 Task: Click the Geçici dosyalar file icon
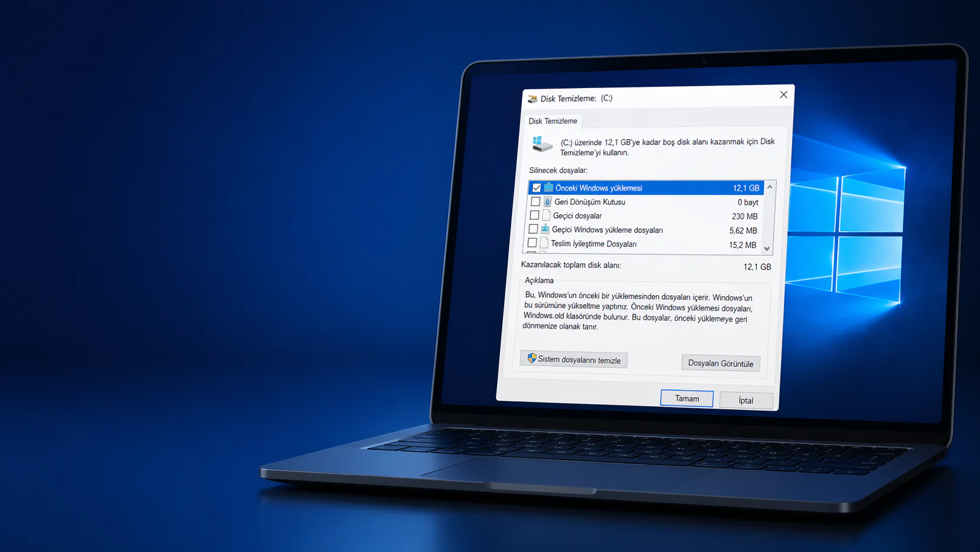546,215
